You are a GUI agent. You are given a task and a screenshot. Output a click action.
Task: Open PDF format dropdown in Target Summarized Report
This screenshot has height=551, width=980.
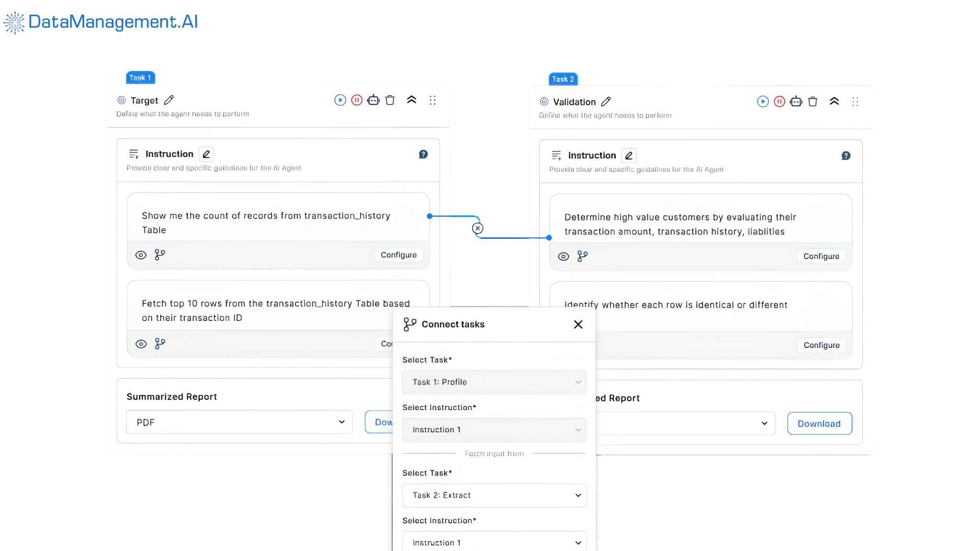[x=239, y=422]
